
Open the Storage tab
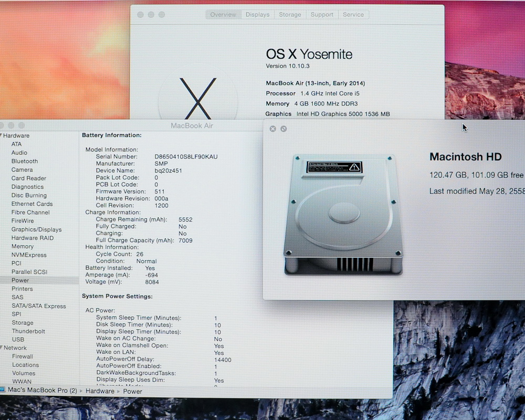(290, 15)
